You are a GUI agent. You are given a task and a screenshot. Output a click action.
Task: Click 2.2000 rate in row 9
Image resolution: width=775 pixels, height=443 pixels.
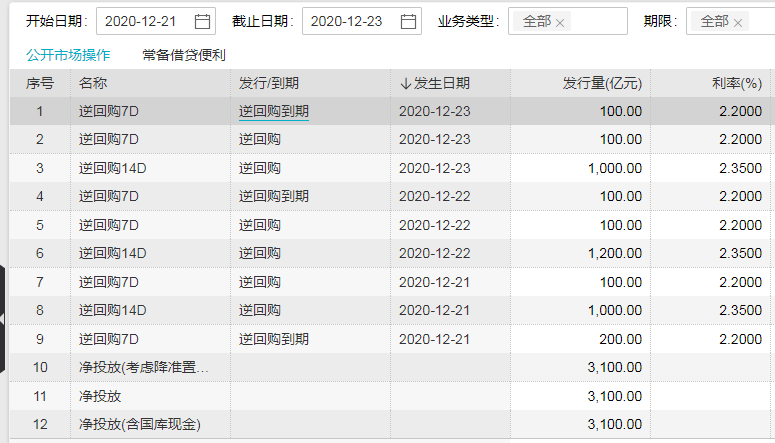click(x=740, y=339)
